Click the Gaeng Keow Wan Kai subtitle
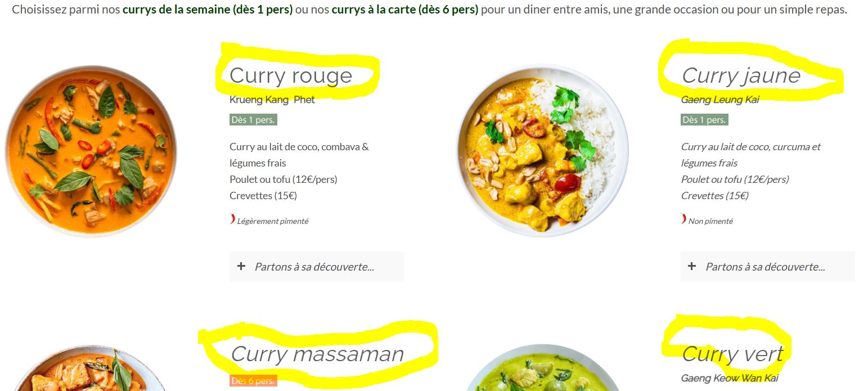 pyautogui.click(x=730, y=378)
